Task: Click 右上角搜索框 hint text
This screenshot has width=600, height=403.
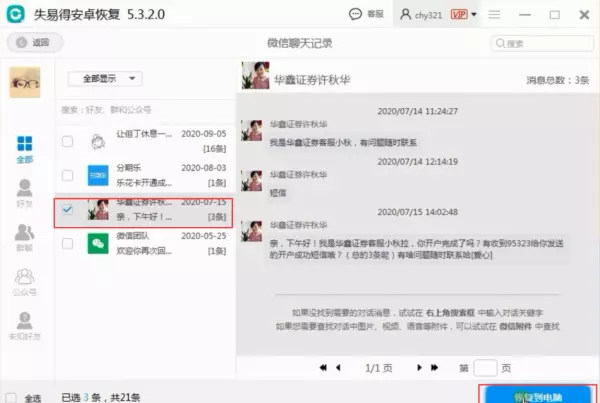Action: tap(450, 313)
